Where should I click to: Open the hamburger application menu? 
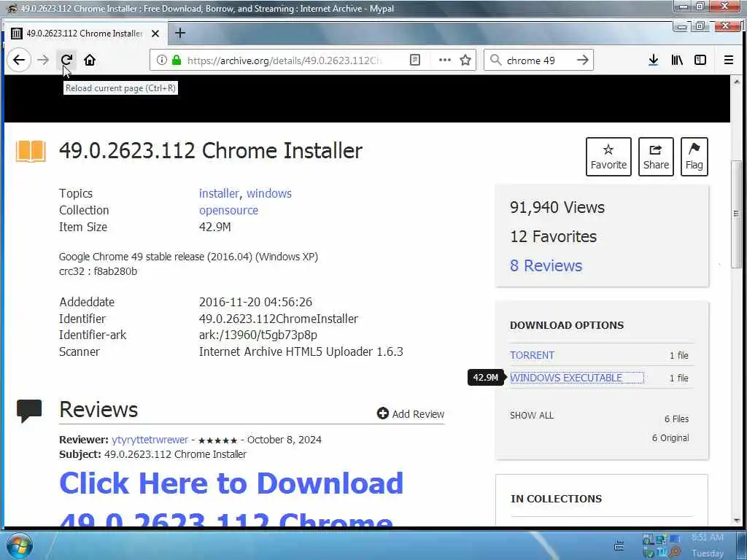point(729,60)
